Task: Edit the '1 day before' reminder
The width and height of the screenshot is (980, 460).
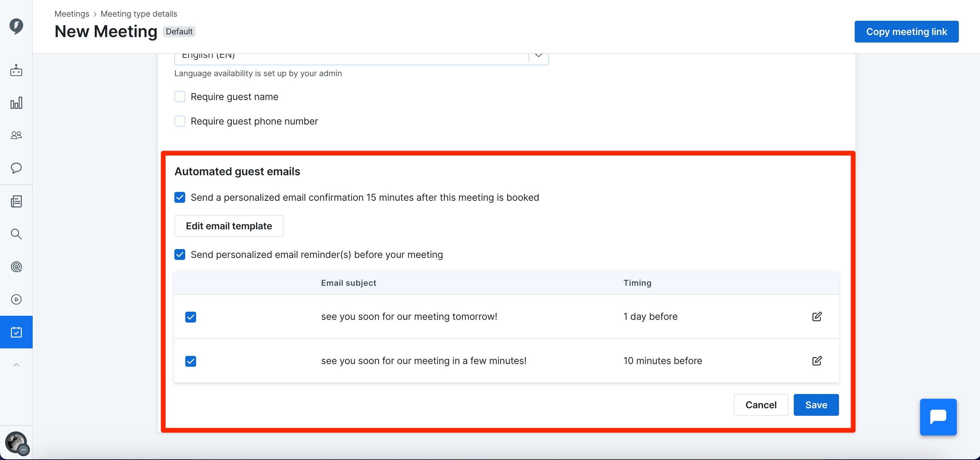Action: pos(817,316)
